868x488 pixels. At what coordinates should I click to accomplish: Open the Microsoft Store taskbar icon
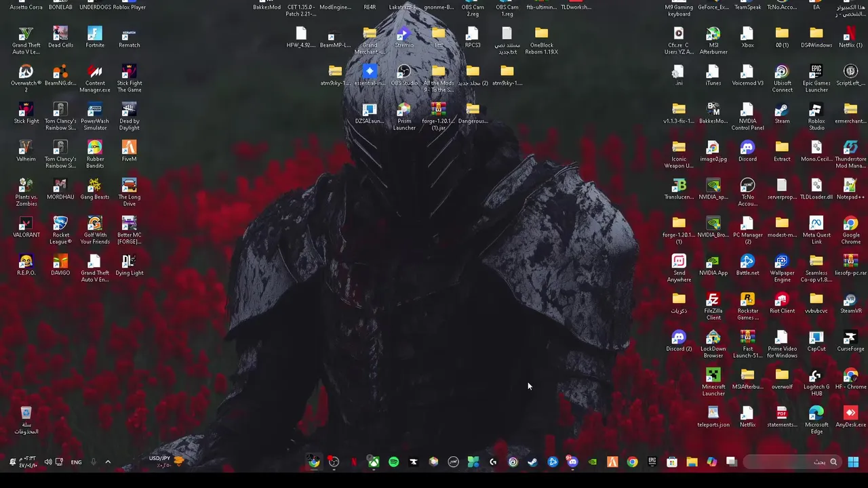point(671,462)
